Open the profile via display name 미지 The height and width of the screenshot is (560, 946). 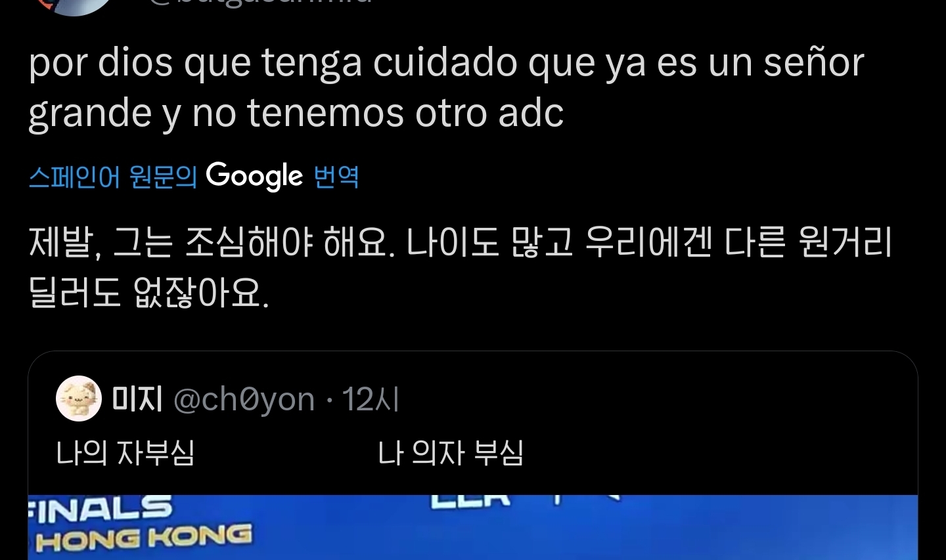[x=137, y=398]
